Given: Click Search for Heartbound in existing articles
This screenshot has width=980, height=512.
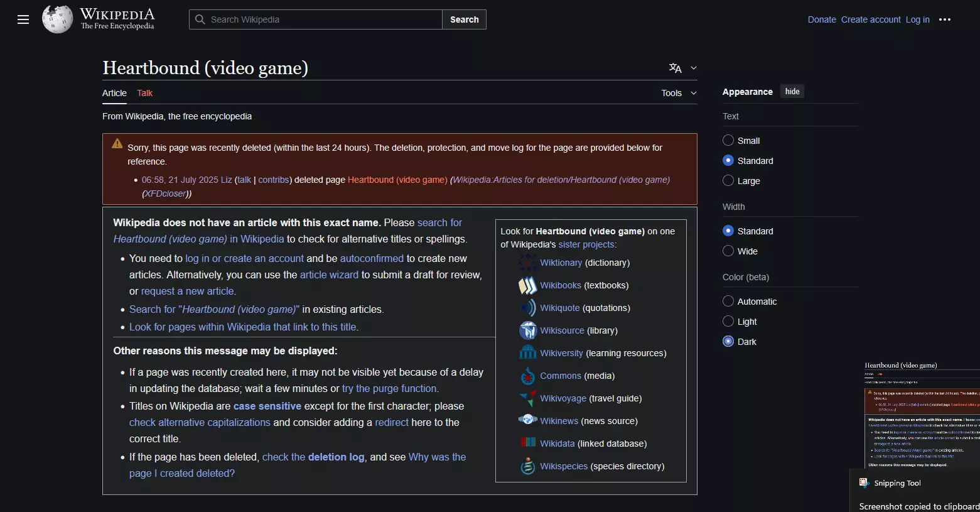Looking at the screenshot, I should (214, 309).
